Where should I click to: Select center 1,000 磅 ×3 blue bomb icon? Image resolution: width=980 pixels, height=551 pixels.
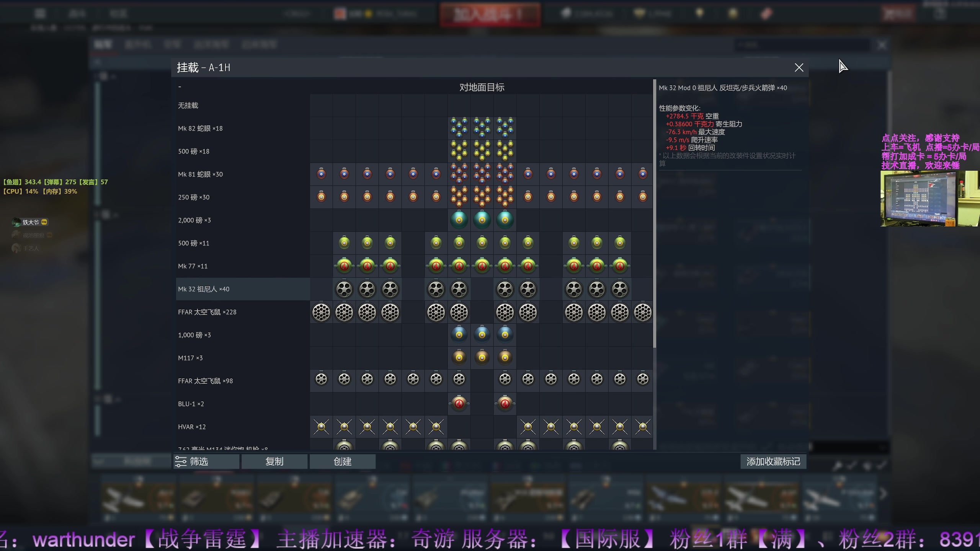click(482, 334)
